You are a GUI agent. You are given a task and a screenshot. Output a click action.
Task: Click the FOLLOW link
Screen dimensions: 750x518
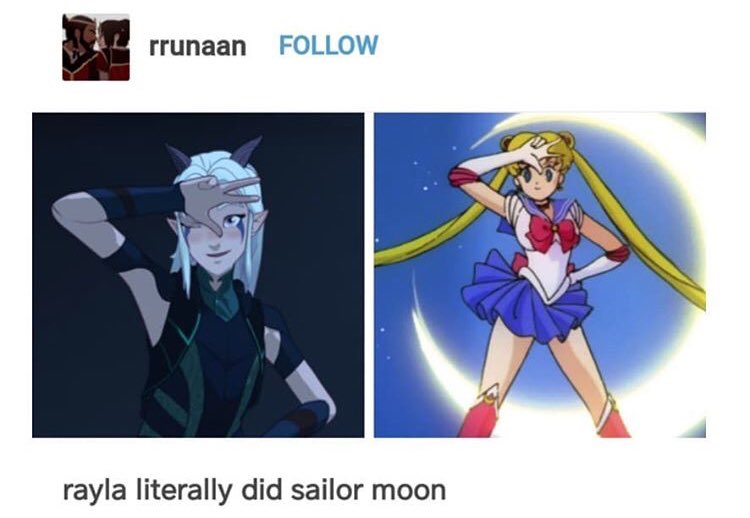pyautogui.click(x=329, y=45)
